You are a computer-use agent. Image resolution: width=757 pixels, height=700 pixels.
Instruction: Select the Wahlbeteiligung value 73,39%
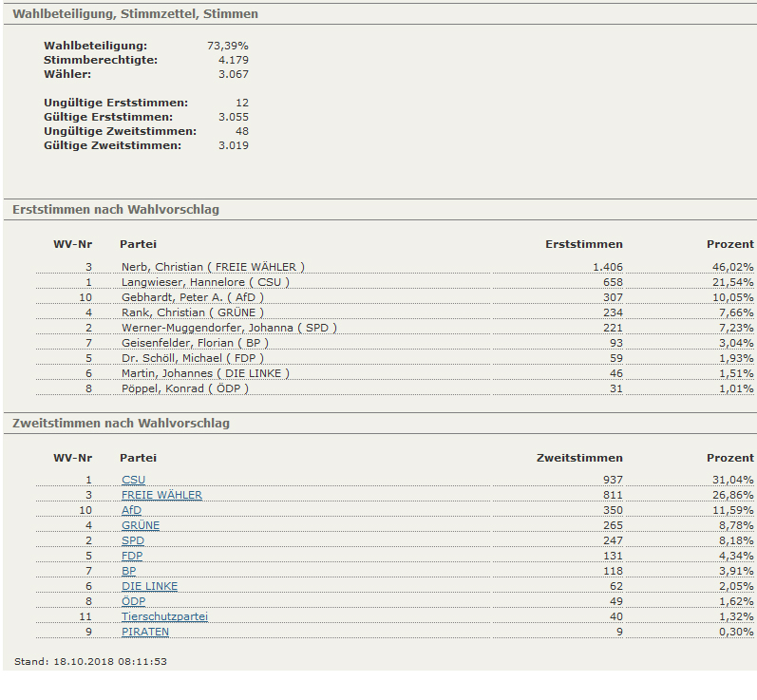[228, 46]
